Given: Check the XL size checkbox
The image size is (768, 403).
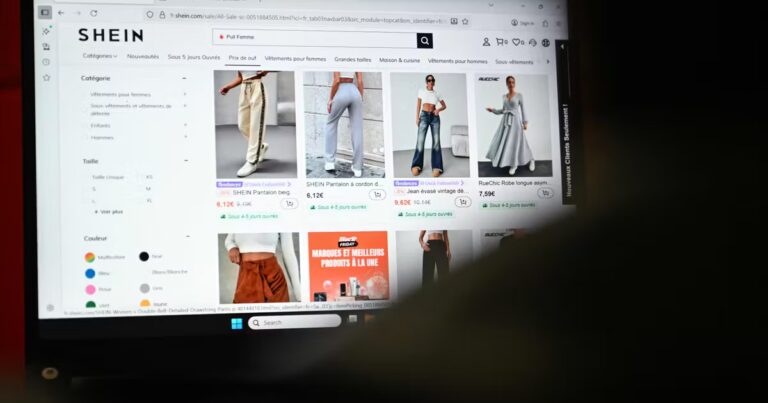Looking at the screenshot, I should coord(140,201).
